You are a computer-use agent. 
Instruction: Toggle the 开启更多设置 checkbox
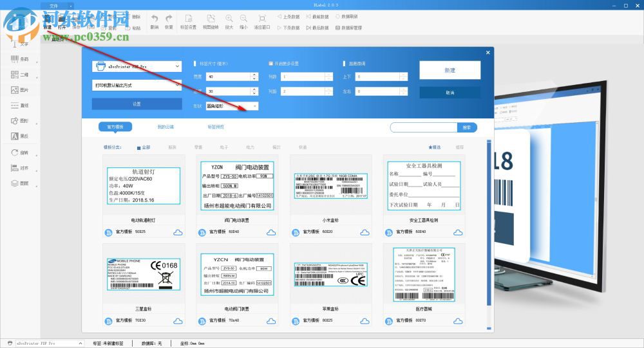tap(270, 64)
